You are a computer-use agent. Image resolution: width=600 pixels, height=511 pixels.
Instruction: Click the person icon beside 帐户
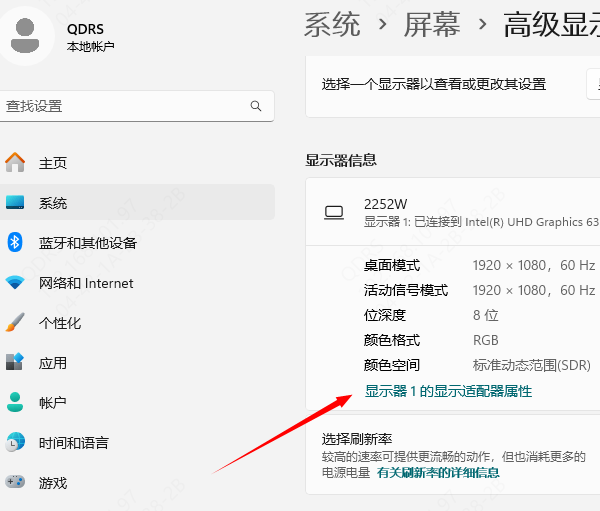click(15, 403)
